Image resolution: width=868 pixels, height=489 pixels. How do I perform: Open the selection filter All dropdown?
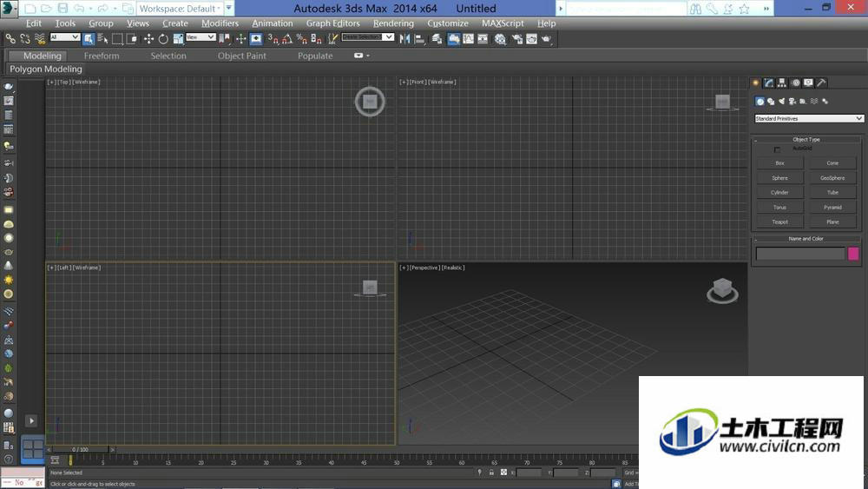pyautogui.click(x=65, y=37)
